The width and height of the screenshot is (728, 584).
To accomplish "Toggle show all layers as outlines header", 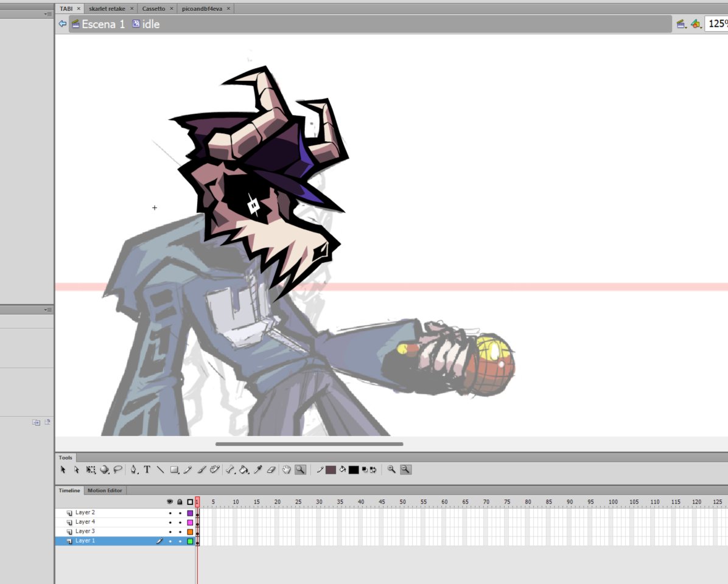I will (190, 502).
